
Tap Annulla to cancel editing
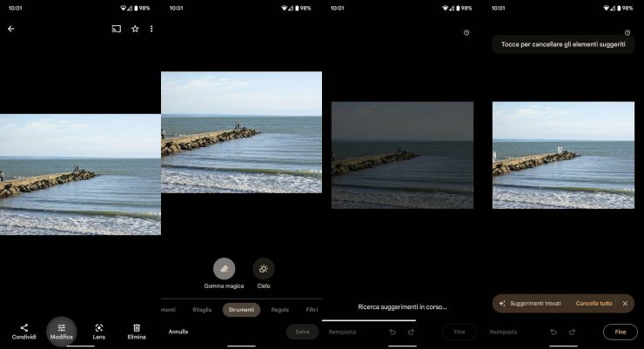click(178, 332)
